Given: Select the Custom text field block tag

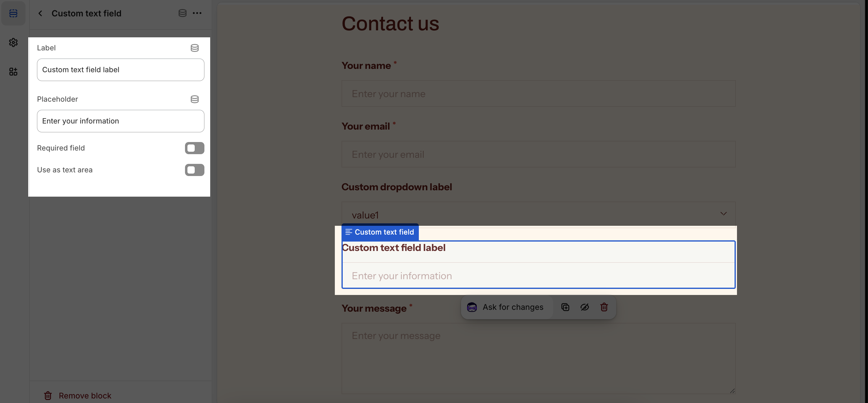Looking at the screenshot, I should click(380, 232).
